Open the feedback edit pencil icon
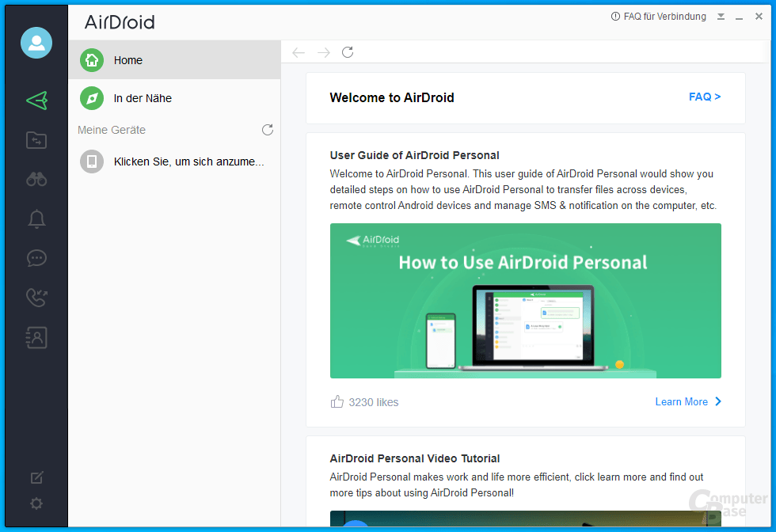Screen dimensions: 776x532 (x=36, y=477)
